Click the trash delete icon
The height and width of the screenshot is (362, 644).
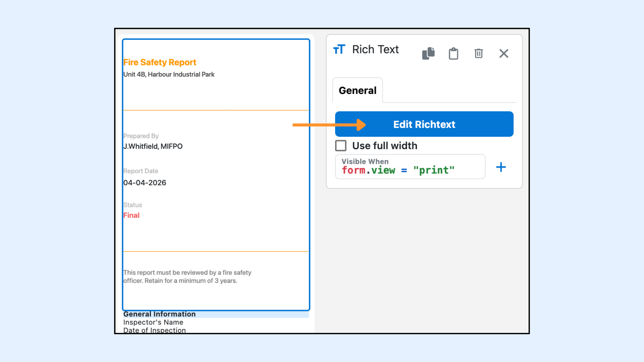[x=479, y=53]
